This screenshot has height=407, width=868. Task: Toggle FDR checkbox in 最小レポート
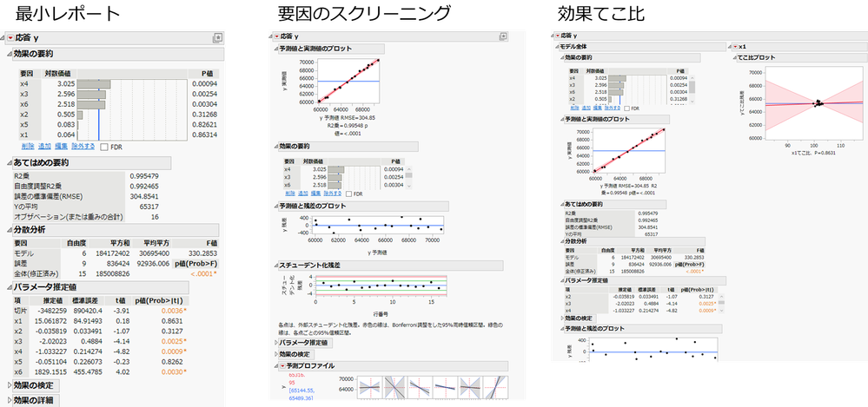(104, 147)
